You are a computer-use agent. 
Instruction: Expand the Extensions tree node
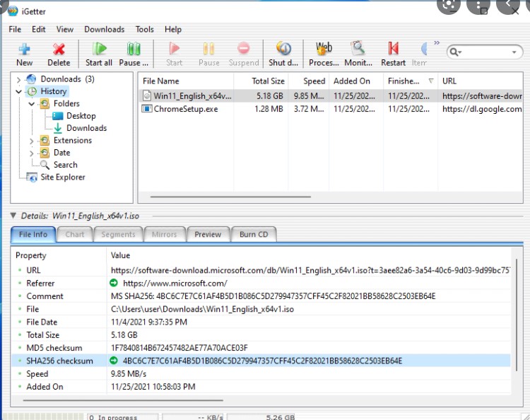[31, 141]
